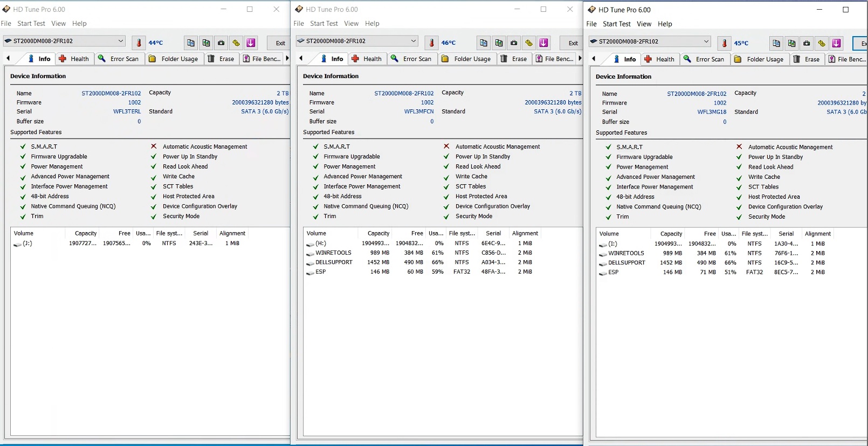Open the Health tab in the 44°C window
868x446 pixels.
(74, 59)
